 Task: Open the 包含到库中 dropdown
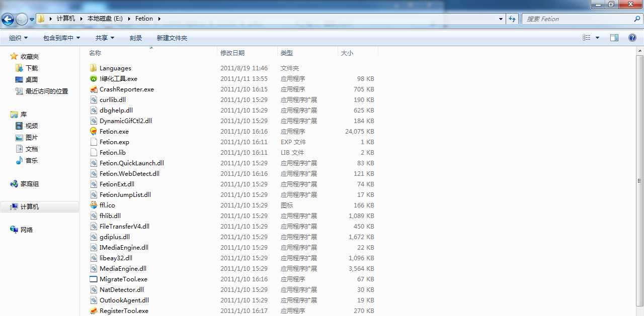point(62,38)
